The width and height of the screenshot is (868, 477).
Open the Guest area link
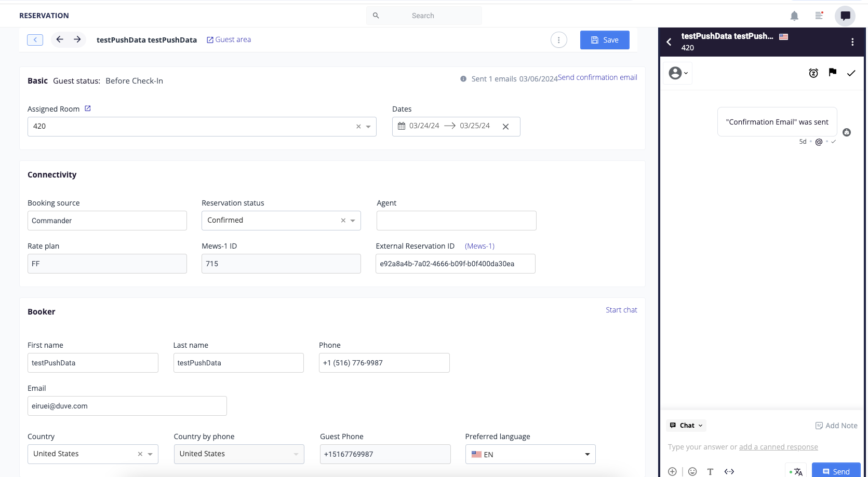coord(229,40)
